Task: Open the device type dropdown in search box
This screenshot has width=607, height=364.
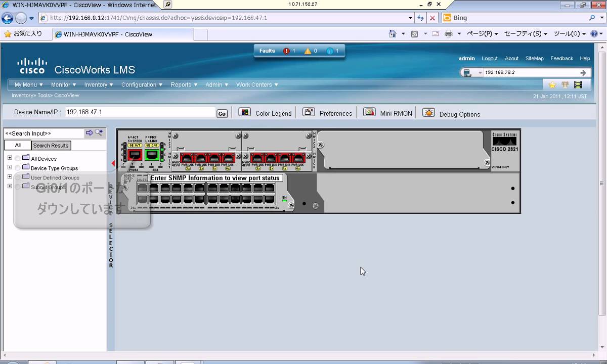Action: tap(480, 73)
